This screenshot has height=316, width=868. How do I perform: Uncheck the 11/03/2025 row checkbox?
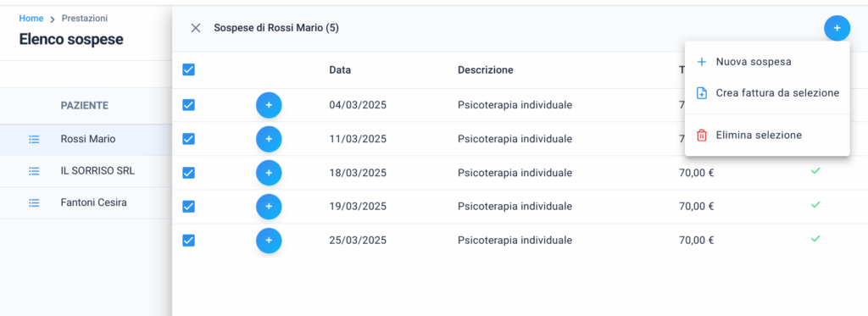(x=189, y=139)
